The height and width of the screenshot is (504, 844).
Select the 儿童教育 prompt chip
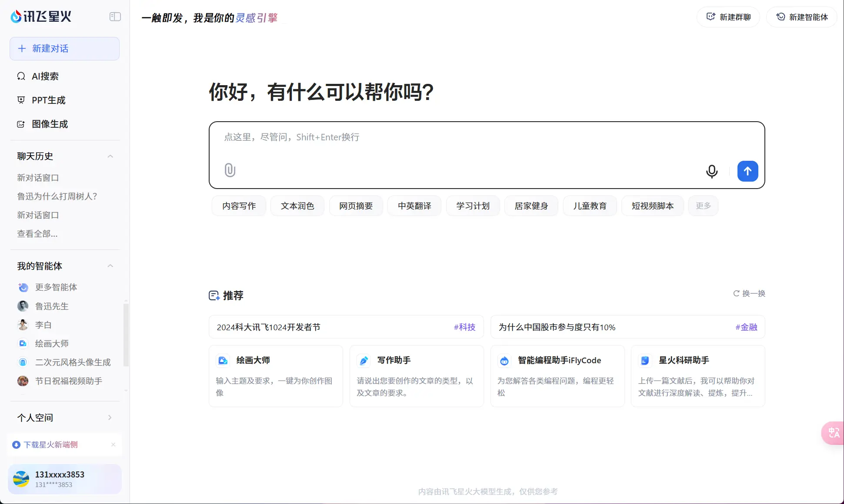(x=590, y=206)
